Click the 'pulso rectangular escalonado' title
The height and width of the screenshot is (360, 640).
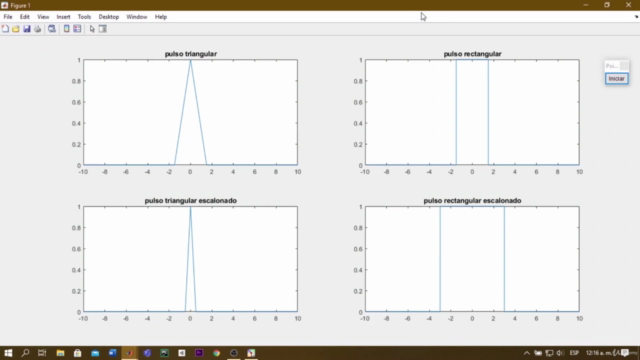point(472,200)
